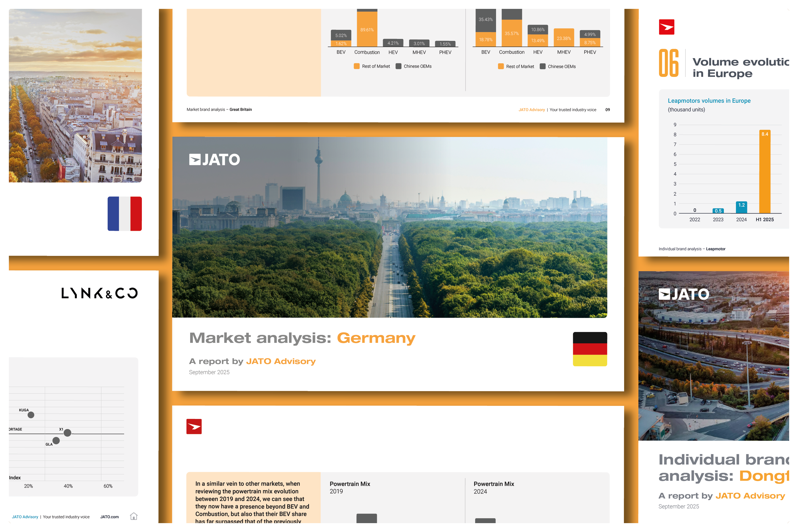Click the 2024 bar labelled 1.2
Viewport: 798px width, 532px height.
point(741,207)
